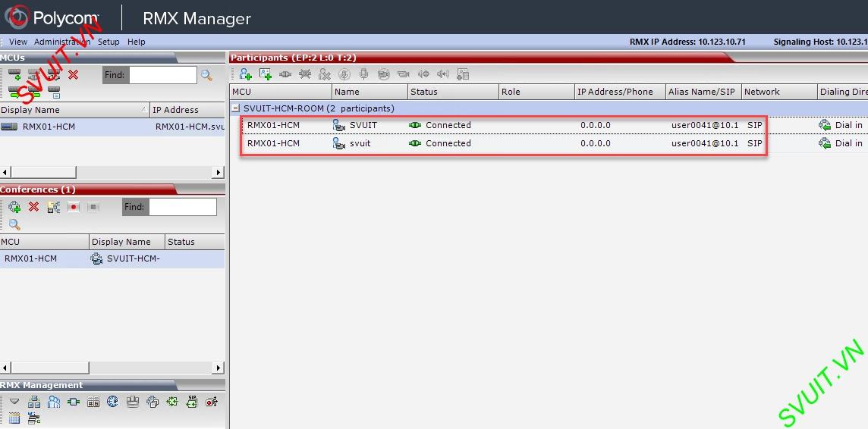The image size is (868, 429).
Task: Sort participants by Status column header
Action: pos(454,92)
